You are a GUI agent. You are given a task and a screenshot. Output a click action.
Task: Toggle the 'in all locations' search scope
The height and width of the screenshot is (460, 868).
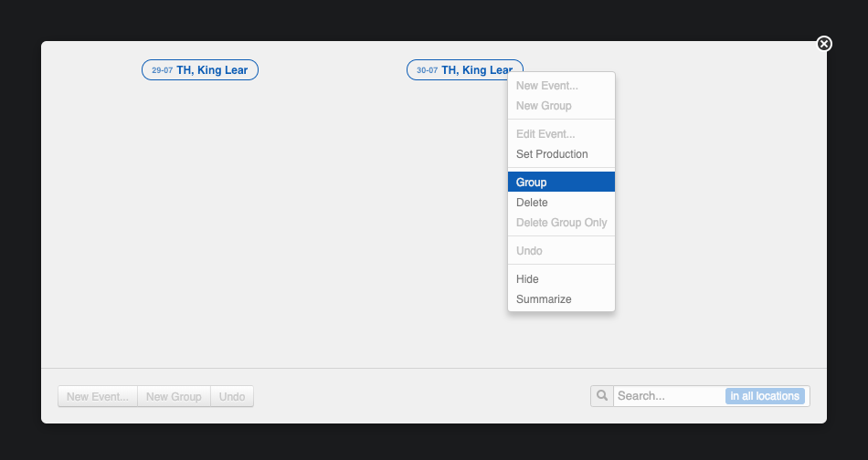(x=765, y=396)
